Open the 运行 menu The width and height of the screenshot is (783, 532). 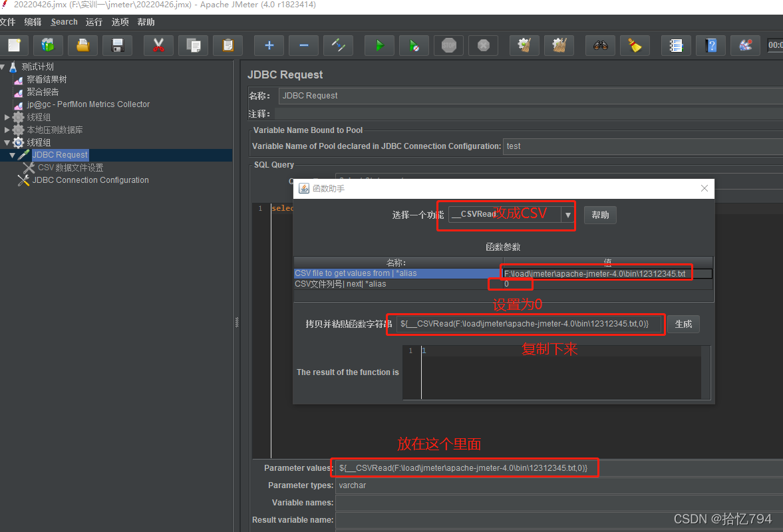94,22
